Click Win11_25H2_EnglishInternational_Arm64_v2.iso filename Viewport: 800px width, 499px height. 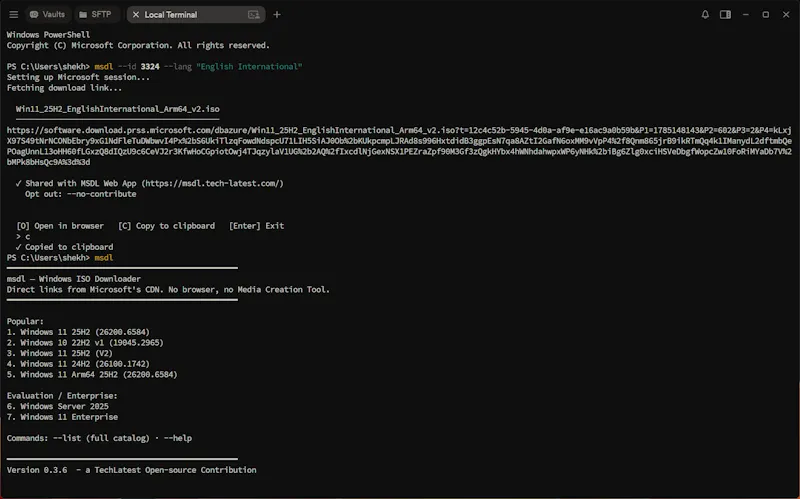[117, 109]
